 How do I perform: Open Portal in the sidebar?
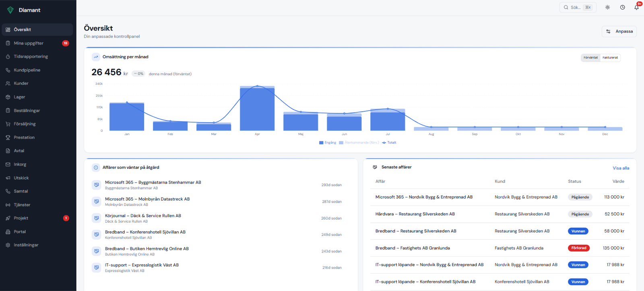pyautogui.click(x=37, y=232)
